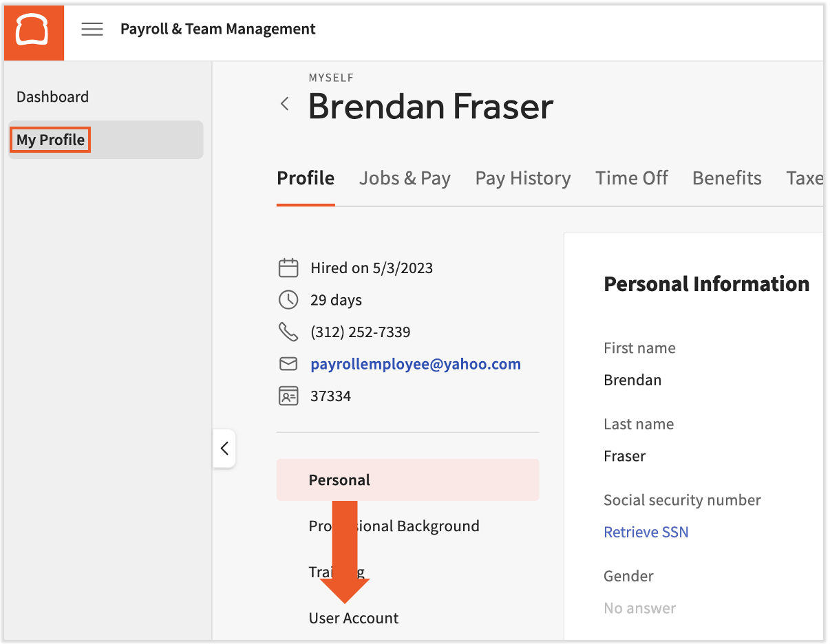Click the phone icon by phone number
Screen dimensions: 830x644
click(x=288, y=332)
